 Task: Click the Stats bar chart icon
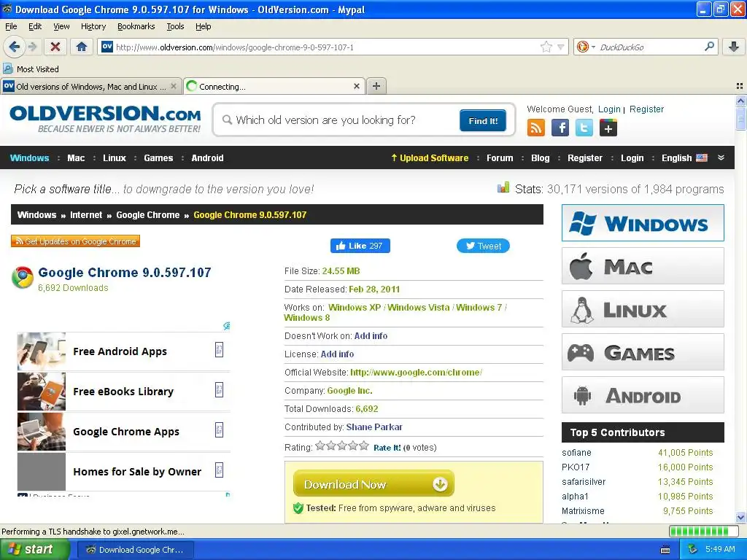(x=503, y=187)
